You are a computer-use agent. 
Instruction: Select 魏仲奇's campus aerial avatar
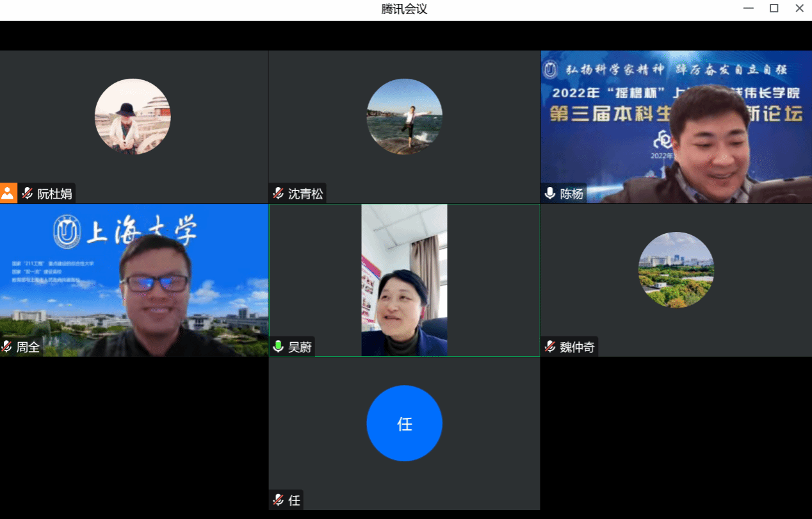676,270
